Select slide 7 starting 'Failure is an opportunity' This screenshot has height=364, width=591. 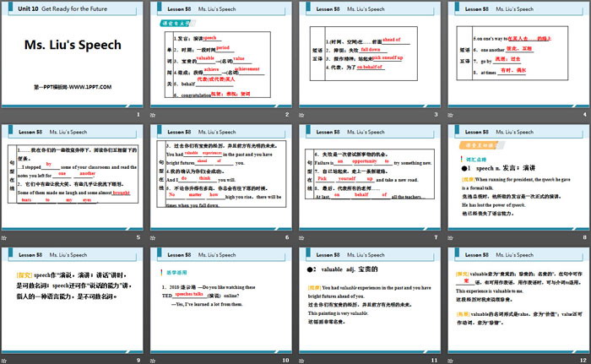click(368, 181)
